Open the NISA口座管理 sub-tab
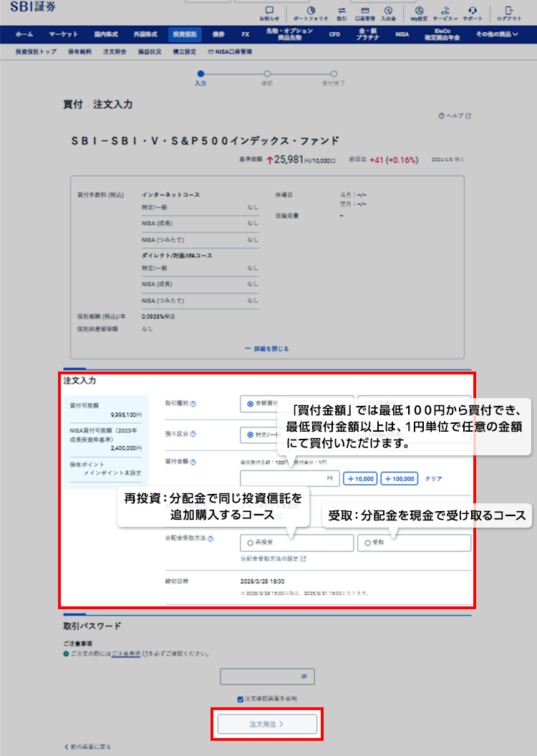Image resolution: width=537 pixels, height=756 pixels. [x=230, y=52]
